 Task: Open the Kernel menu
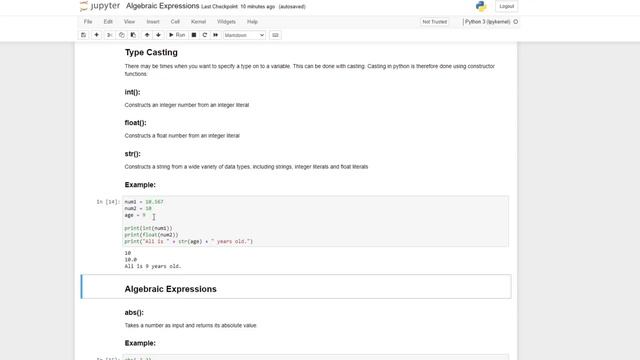click(198, 22)
